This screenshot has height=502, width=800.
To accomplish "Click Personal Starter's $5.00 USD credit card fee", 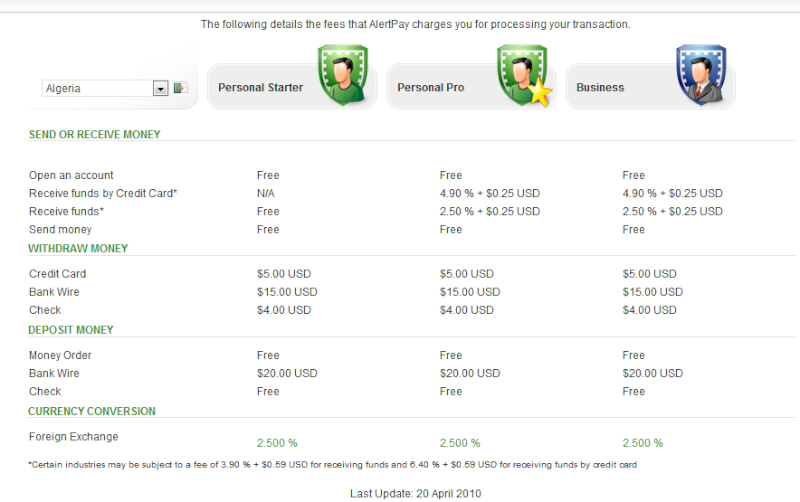I will point(284,274).
